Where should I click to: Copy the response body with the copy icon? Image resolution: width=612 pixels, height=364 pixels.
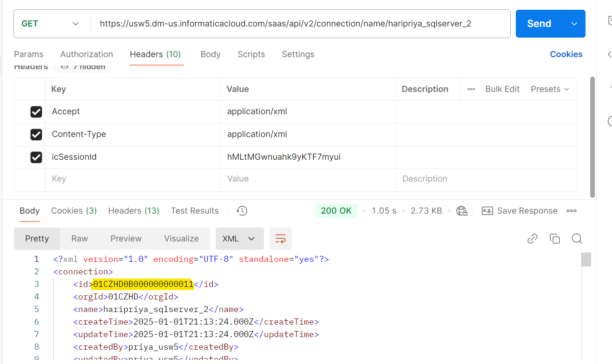(555, 239)
